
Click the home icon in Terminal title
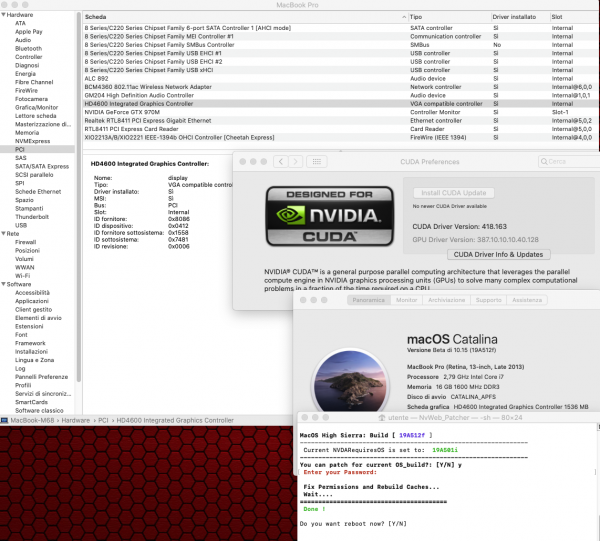pos(382,417)
